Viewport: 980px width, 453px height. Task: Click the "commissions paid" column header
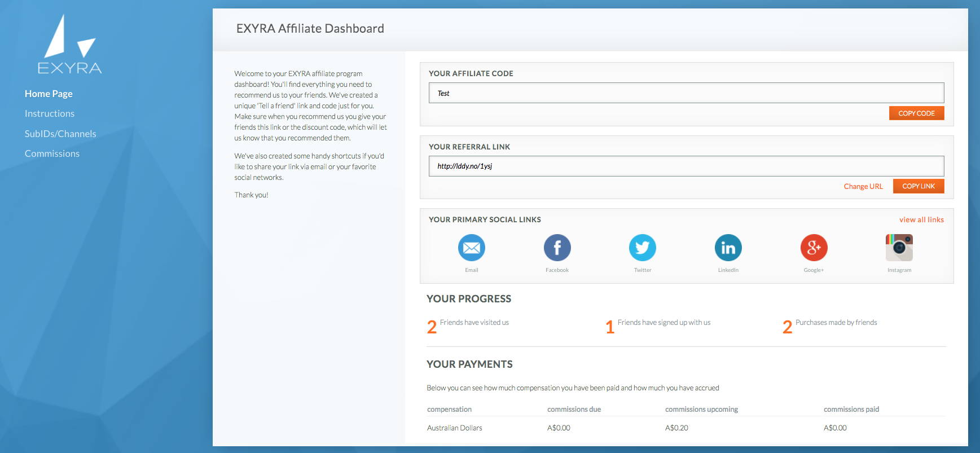click(851, 410)
